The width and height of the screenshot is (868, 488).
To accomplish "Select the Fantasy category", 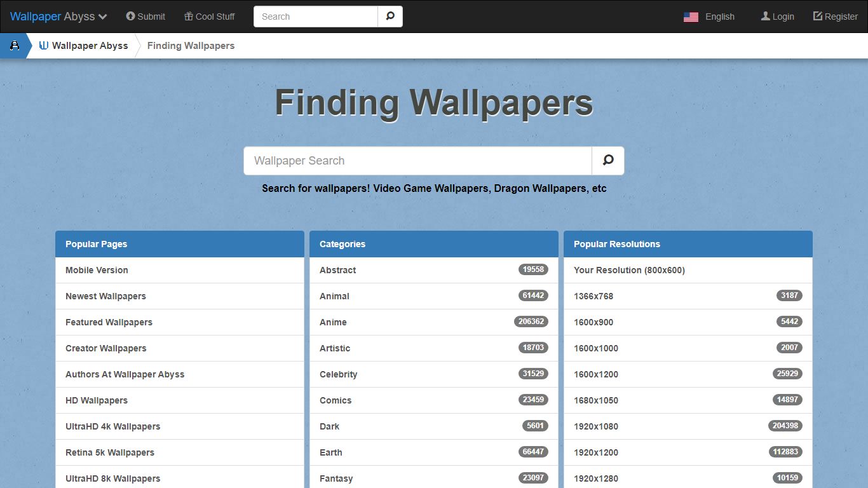I will (434, 477).
